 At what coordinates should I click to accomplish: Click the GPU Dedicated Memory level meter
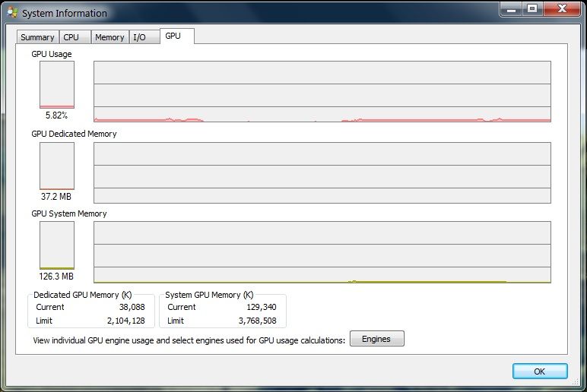tap(57, 166)
